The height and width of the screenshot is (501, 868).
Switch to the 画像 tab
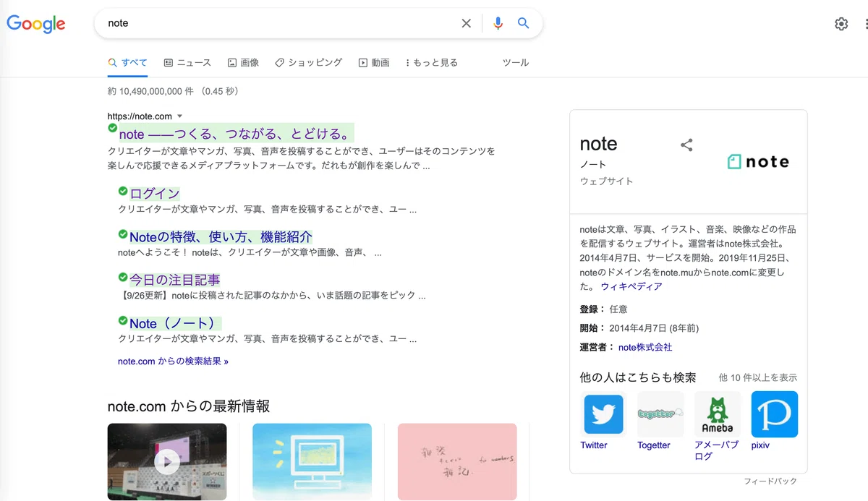point(243,63)
